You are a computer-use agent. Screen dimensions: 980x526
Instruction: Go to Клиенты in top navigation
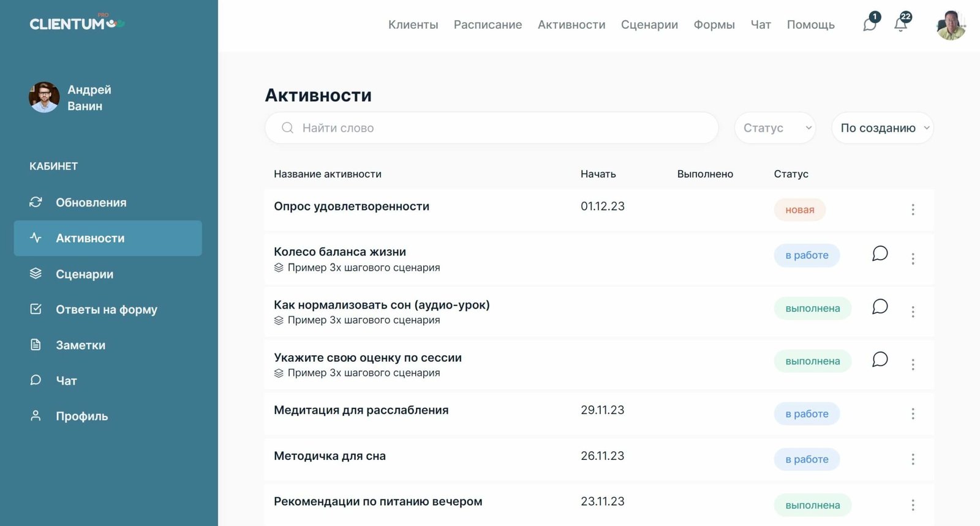pyautogui.click(x=413, y=24)
